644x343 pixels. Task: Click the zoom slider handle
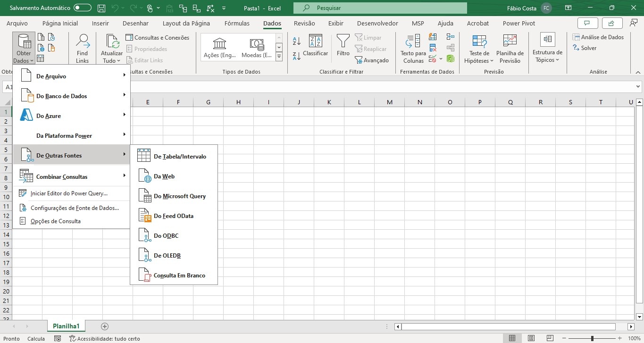pyautogui.click(x=592, y=338)
